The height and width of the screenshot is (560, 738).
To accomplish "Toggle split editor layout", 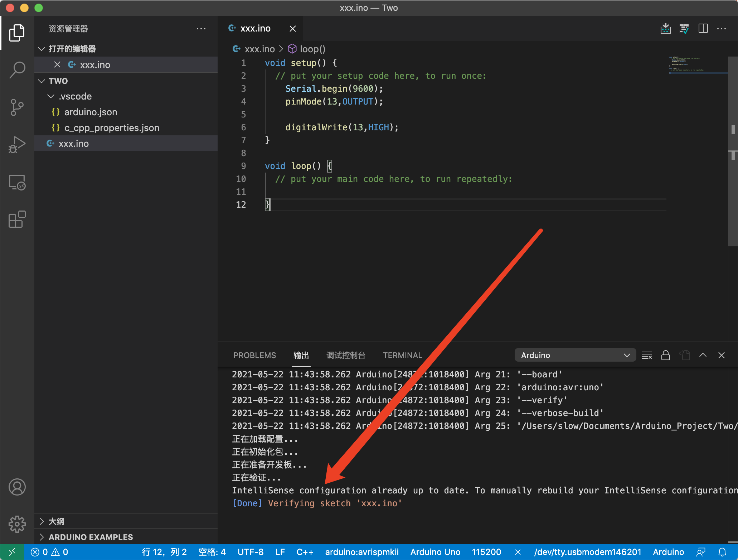I will (x=703, y=29).
